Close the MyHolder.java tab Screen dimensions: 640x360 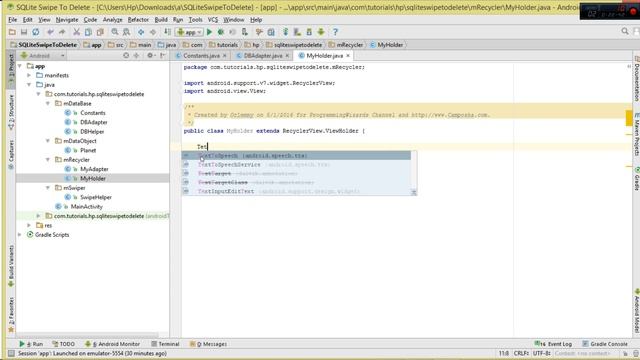tap(348, 56)
